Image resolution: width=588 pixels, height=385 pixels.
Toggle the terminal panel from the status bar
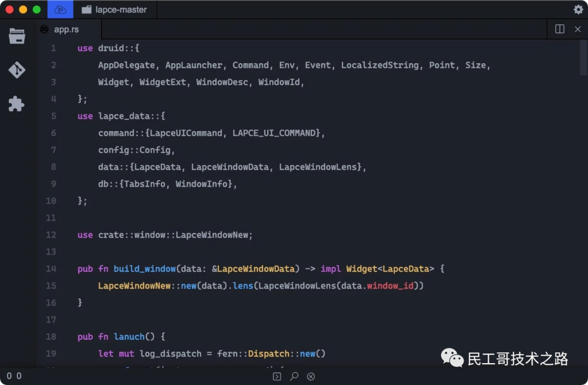tap(277, 376)
